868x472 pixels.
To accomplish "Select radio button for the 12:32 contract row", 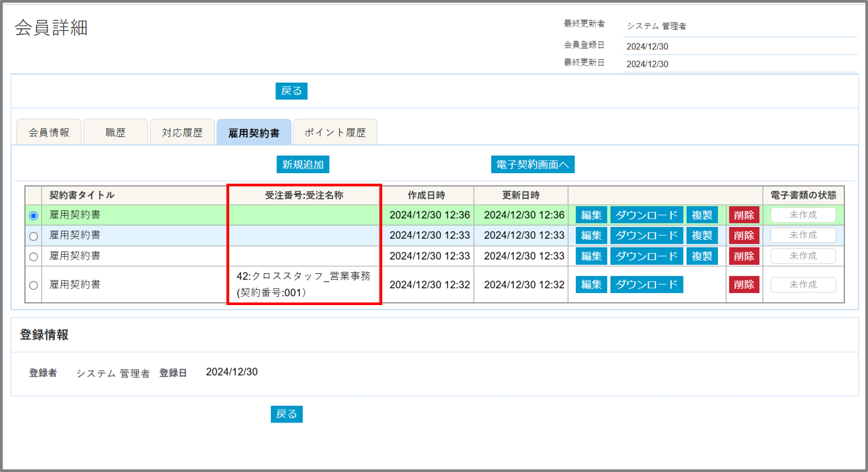I will click(33, 285).
